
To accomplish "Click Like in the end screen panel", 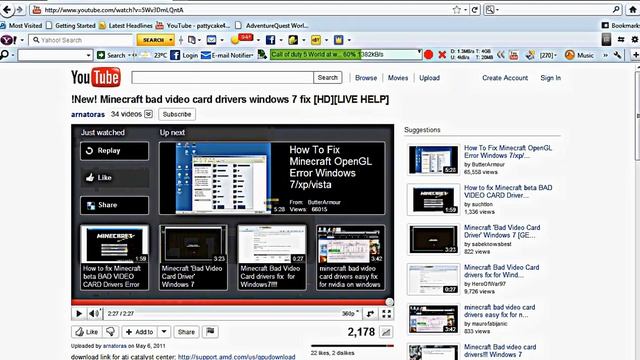I will click(114, 178).
